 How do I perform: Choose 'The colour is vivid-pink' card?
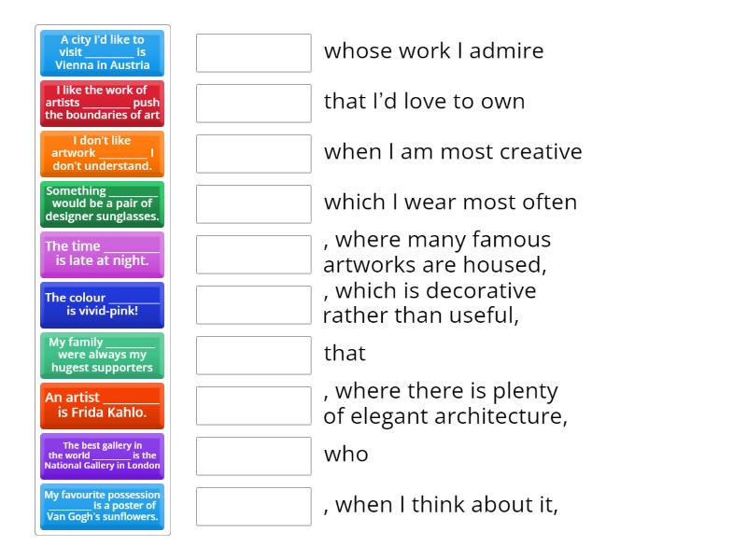click(x=103, y=305)
